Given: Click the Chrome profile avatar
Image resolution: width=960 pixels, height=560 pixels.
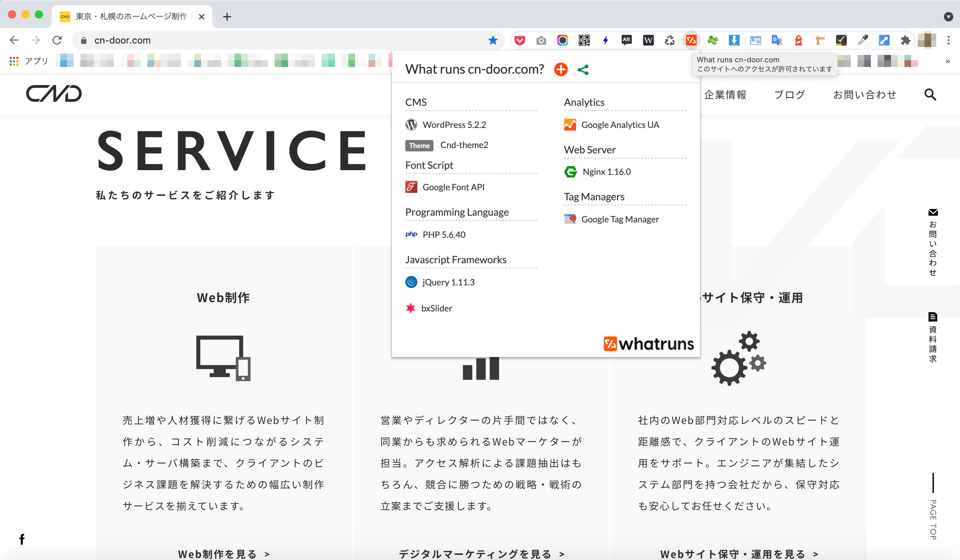Looking at the screenshot, I should click(927, 40).
